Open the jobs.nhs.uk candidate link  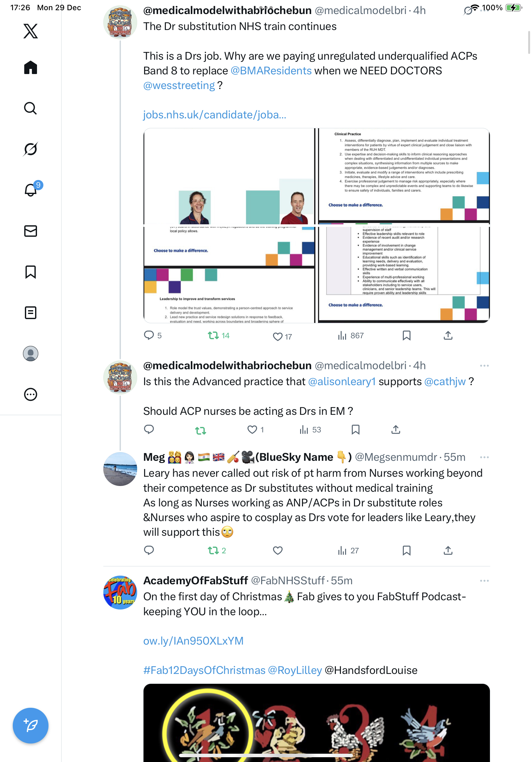pyautogui.click(x=215, y=115)
